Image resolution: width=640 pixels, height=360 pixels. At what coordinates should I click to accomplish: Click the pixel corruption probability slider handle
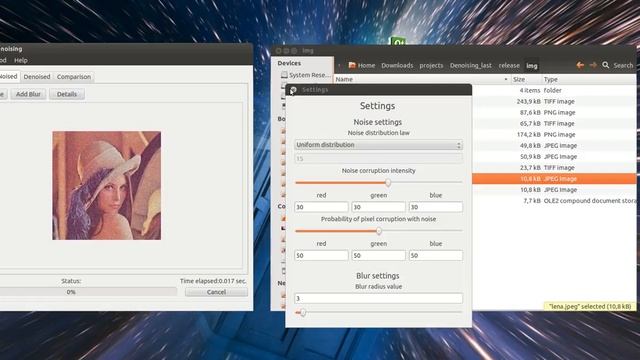click(379, 231)
